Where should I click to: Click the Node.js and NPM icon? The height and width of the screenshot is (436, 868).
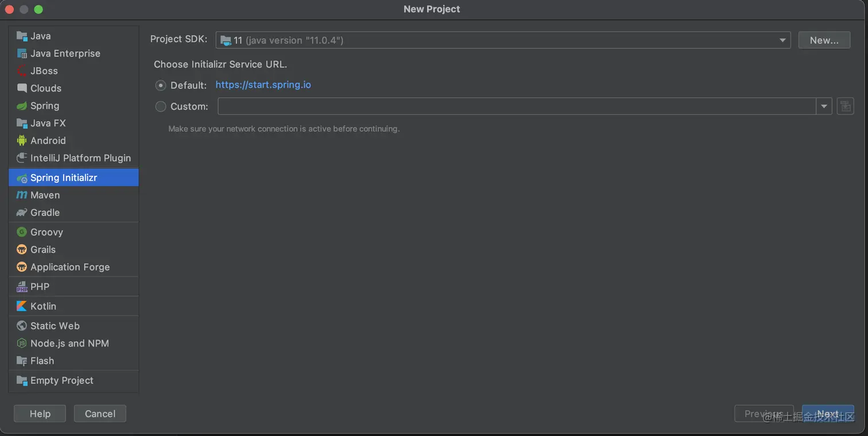tap(22, 343)
